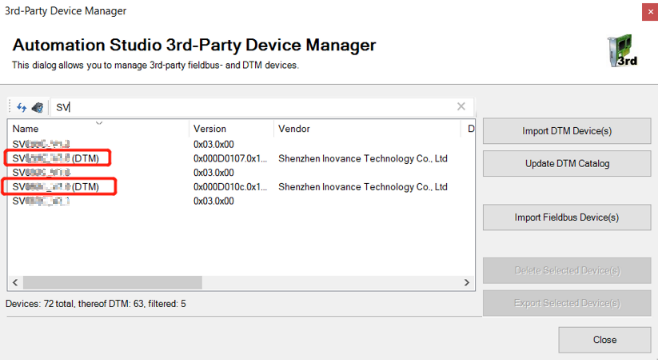Click Import Fieldbus Device(s) button
Image resolution: width=658 pixels, height=360 pixels.
567,217
